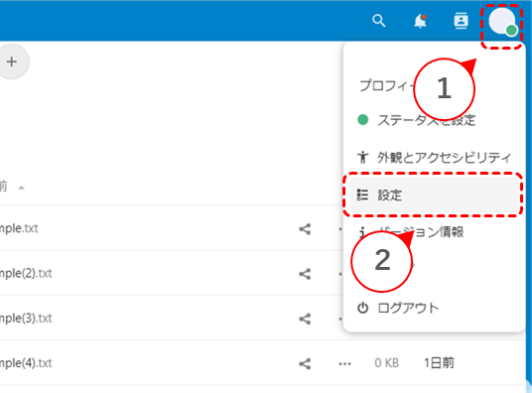
Task: Open file mple(4).txt
Action: 26,363
